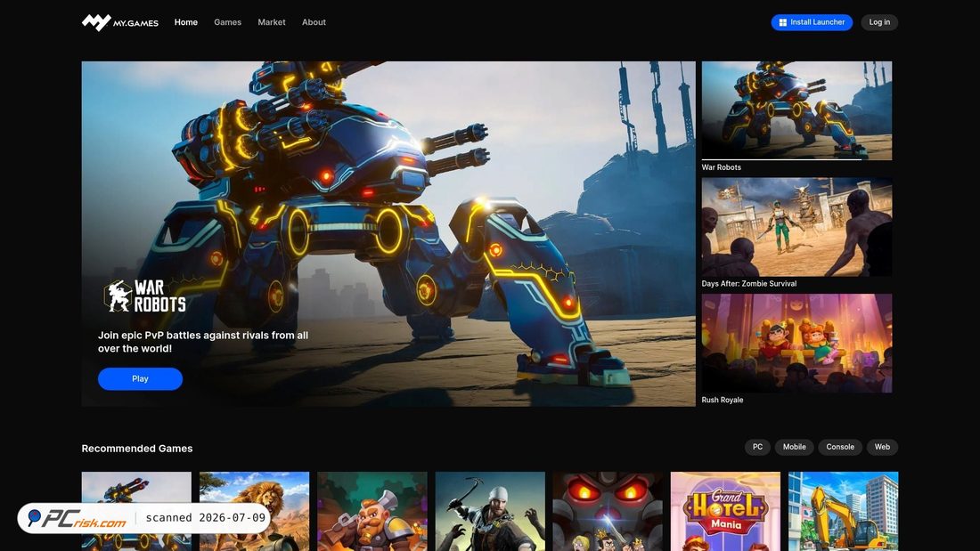Click the 'Rush Royale' caption text
Viewport: 980px width, 551px height.
pos(722,400)
